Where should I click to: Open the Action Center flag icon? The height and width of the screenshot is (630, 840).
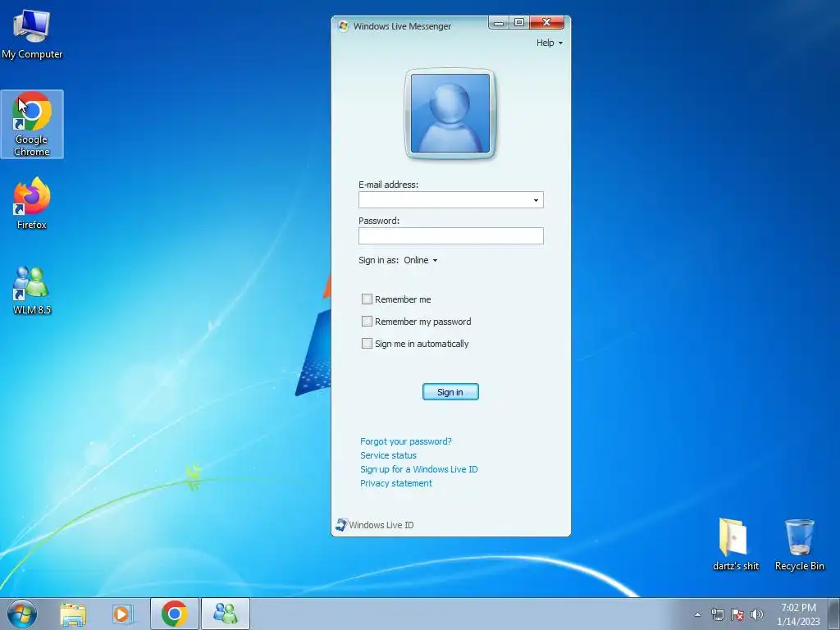737,614
